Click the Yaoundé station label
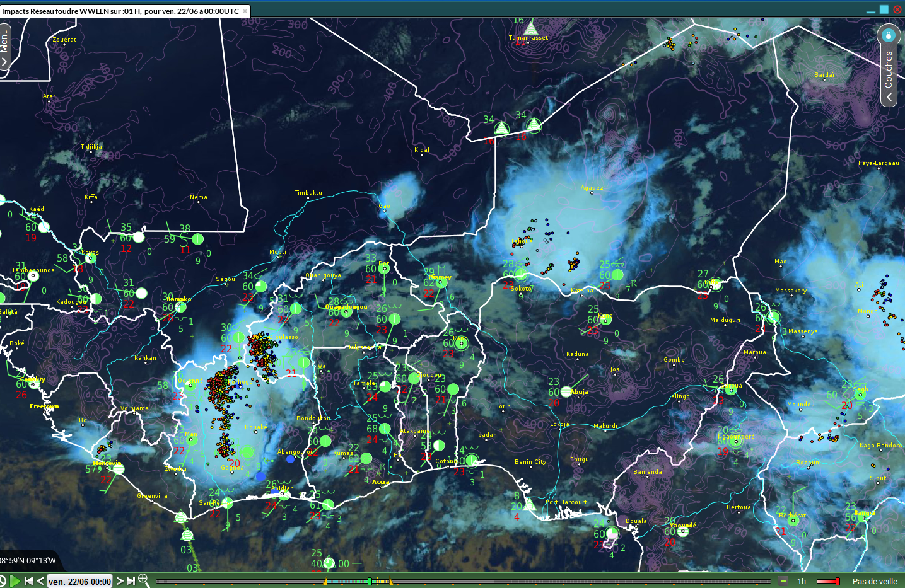 click(683, 526)
